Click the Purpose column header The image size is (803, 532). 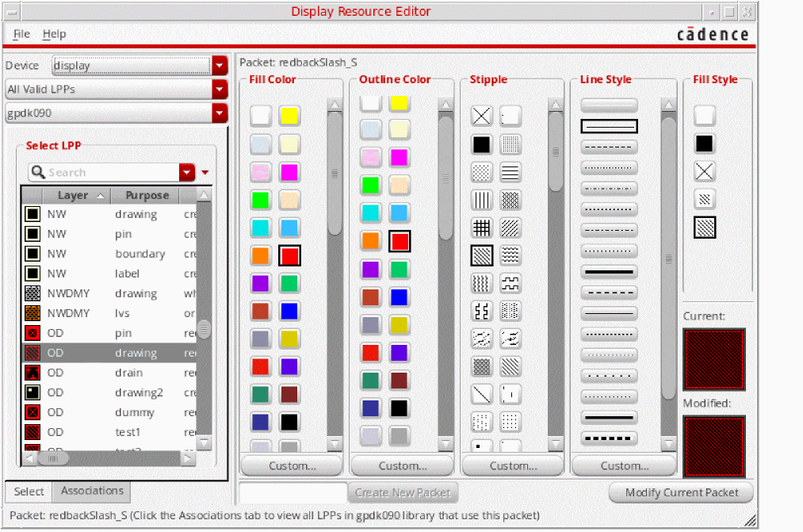(146, 196)
